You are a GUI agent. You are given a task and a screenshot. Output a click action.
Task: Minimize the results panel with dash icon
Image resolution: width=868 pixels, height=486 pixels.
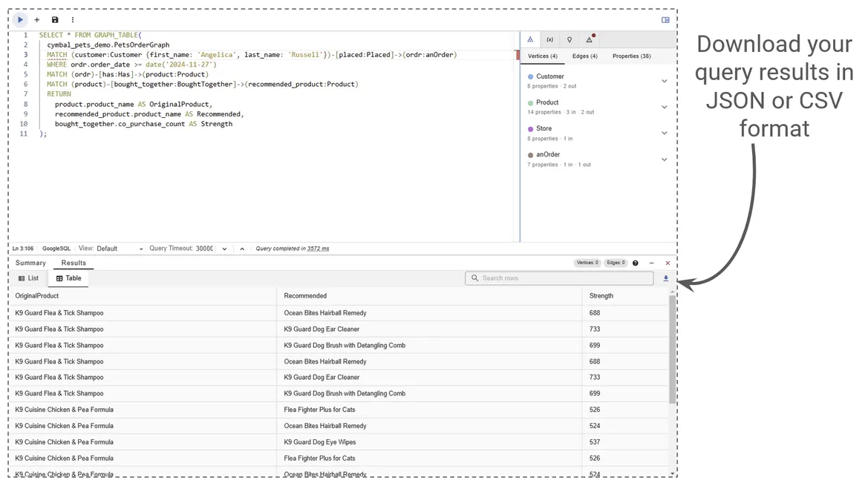[651, 263]
